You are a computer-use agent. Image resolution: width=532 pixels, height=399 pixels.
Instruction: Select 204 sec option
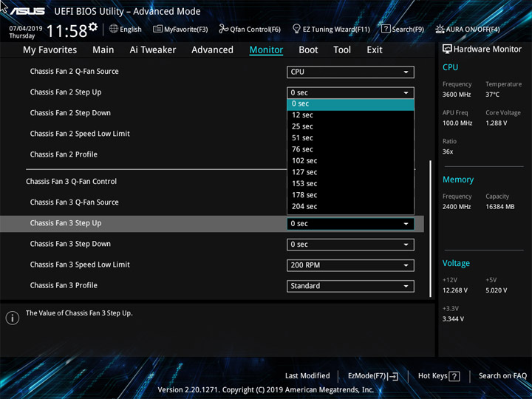pyautogui.click(x=350, y=207)
